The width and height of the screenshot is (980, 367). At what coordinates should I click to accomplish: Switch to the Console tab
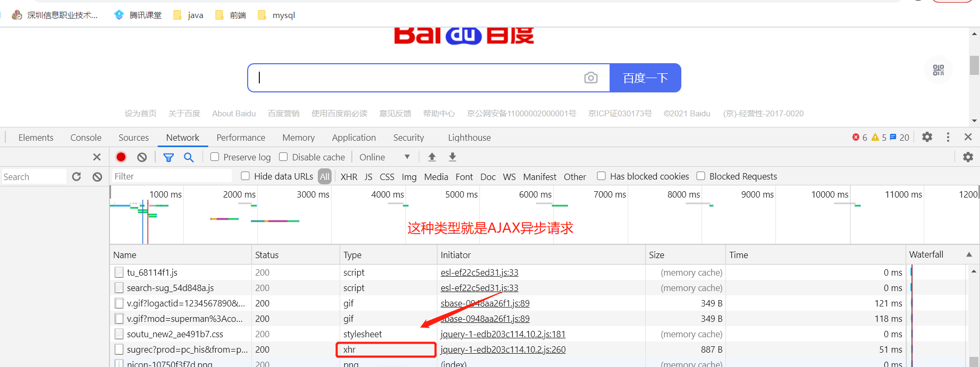86,138
